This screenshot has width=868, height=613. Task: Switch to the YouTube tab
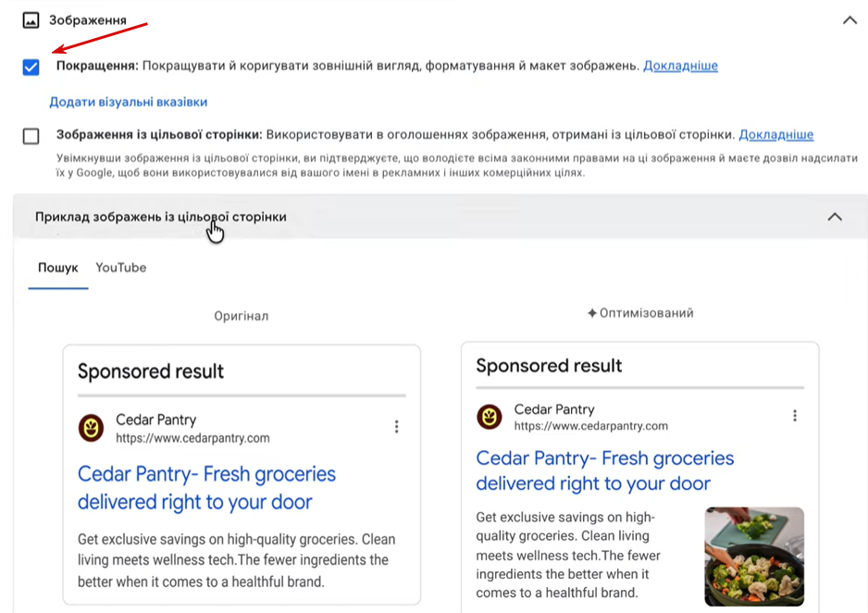coord(121,268)
